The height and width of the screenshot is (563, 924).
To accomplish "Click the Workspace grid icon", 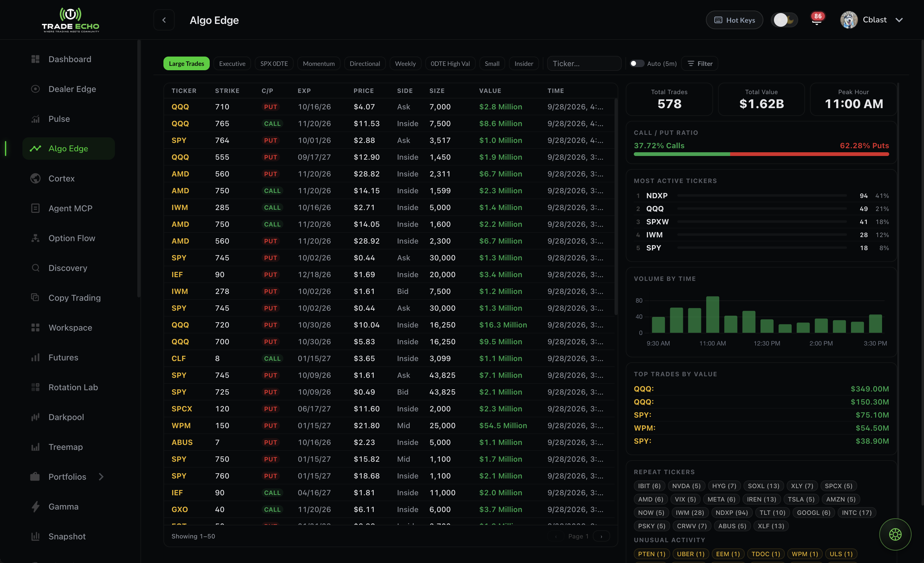I will pyautogui.click(x=35, y=327).
